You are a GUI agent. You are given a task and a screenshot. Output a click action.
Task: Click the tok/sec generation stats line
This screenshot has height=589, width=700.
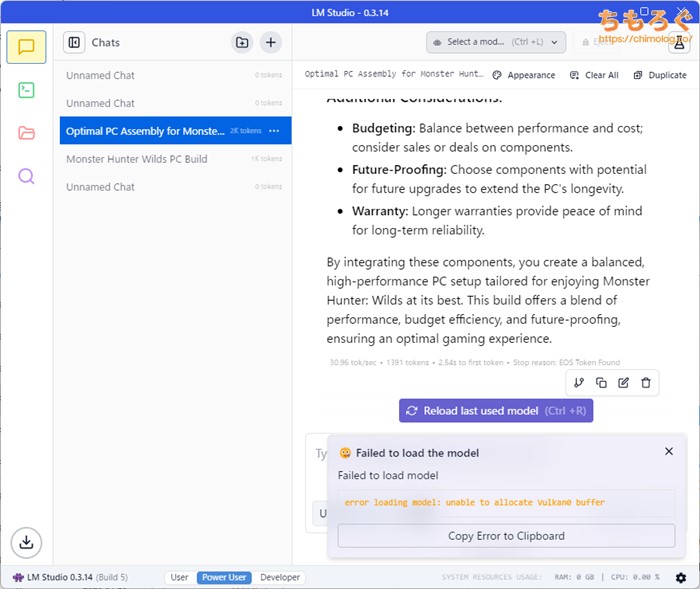coord(475,362)
